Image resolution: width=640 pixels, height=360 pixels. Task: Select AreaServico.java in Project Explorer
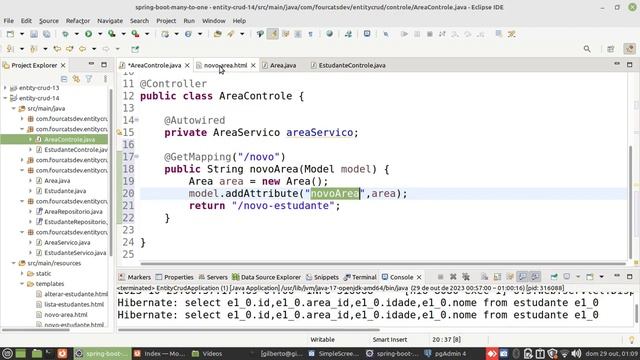67,242
